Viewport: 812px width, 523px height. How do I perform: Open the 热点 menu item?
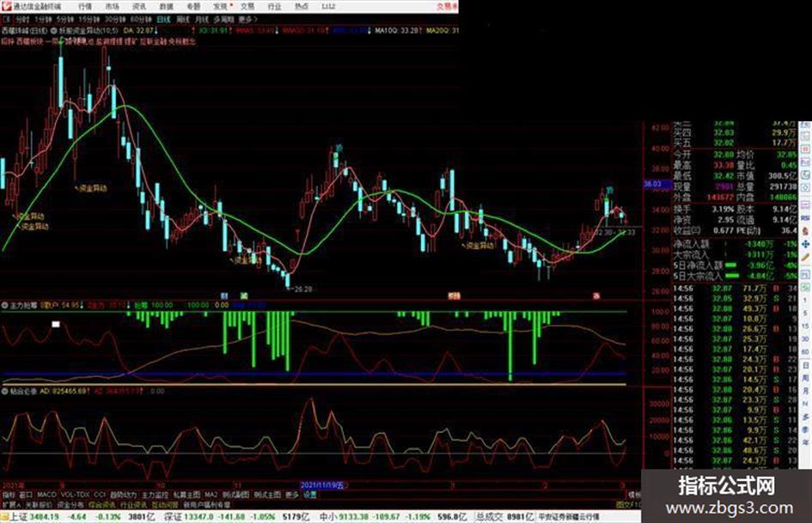coord(302,7)
